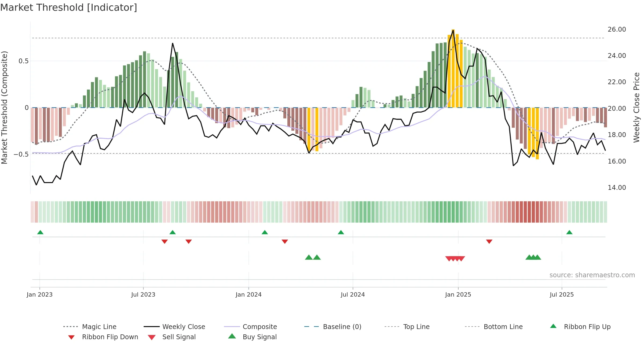The image size is (644, 362).
Task: Click the Ribbon Flip Up marker at Jan 2023
Action: click(40, 232)
